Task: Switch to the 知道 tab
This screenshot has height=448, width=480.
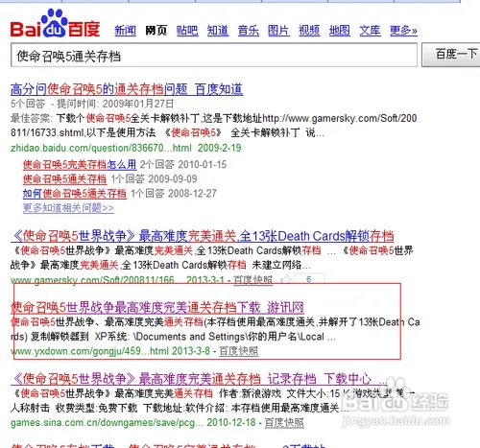Action: pyautogui.click(x=218, y=31)
